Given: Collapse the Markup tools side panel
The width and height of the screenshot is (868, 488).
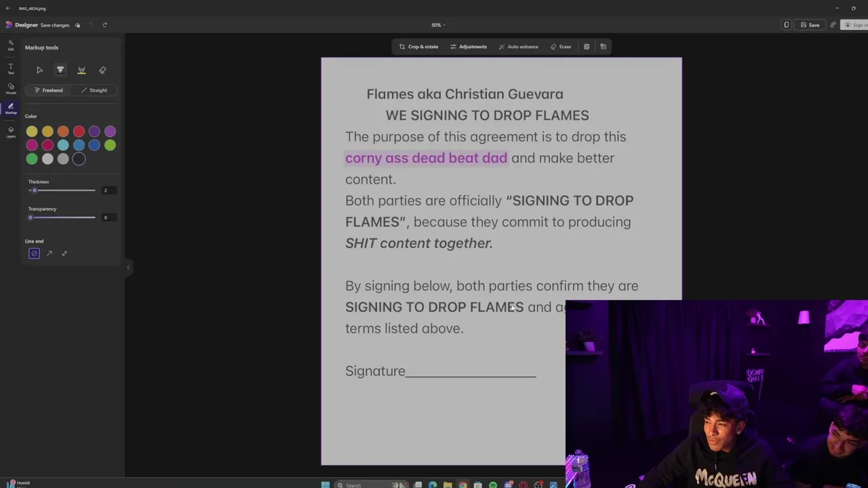Looking at the screenshot, I should coord(127,267).
